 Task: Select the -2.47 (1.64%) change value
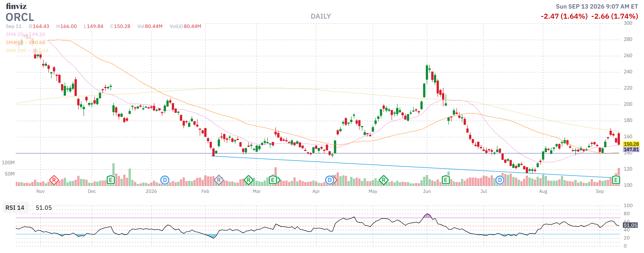(x=564, y=16)
